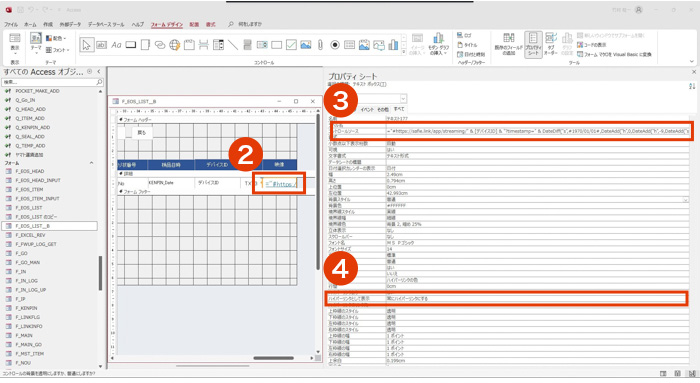
Task: Choose the Tab Control tool
Action: click(x=146, y=45)
